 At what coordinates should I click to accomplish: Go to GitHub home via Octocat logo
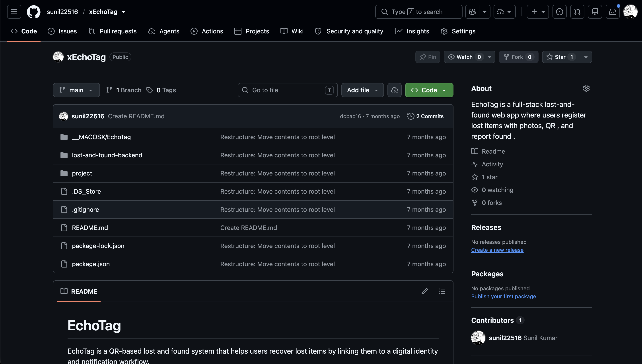(x=33, y=12)
